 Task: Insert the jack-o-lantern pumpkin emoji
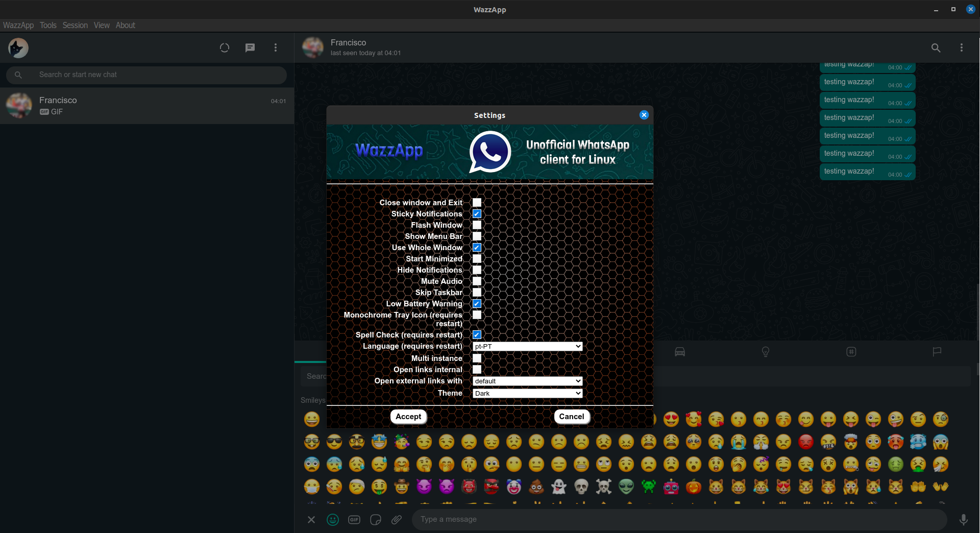click(694, 487)
